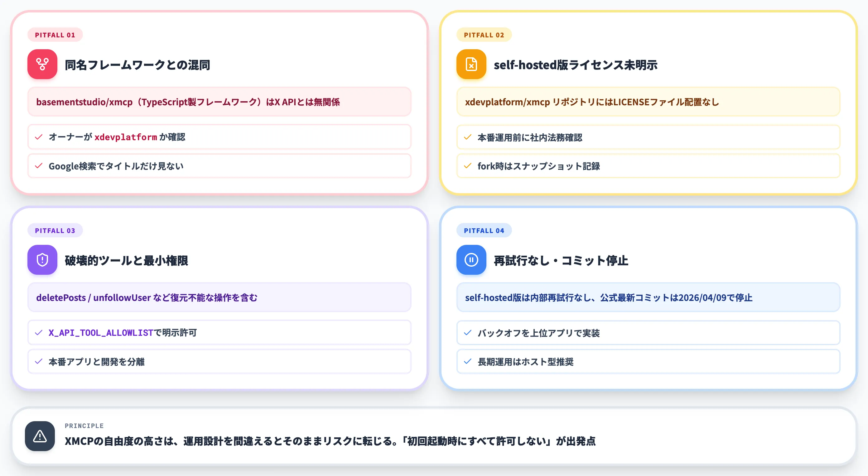Click the dark warning triangle icon beside PRINCIPLE

40,436
